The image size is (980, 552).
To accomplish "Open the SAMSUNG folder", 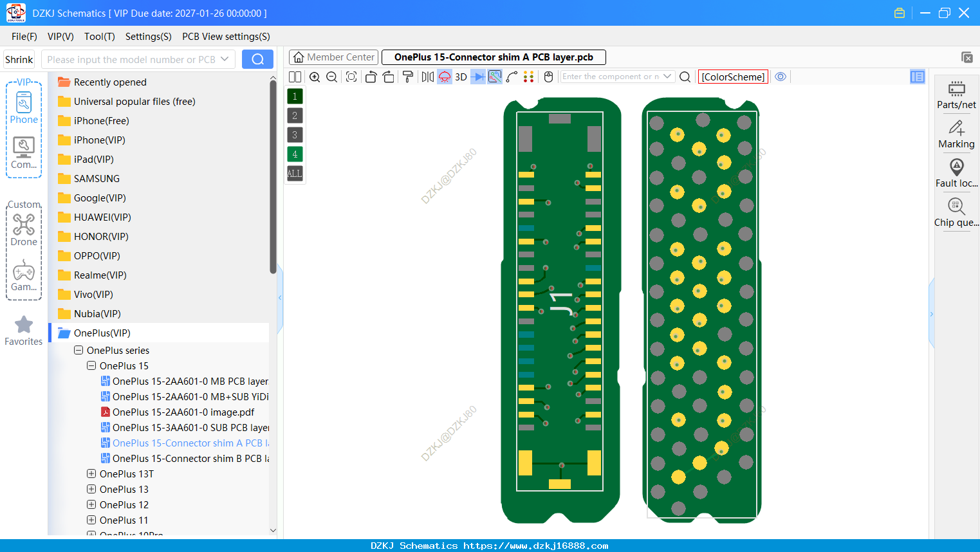I will (x=97, y=179).
